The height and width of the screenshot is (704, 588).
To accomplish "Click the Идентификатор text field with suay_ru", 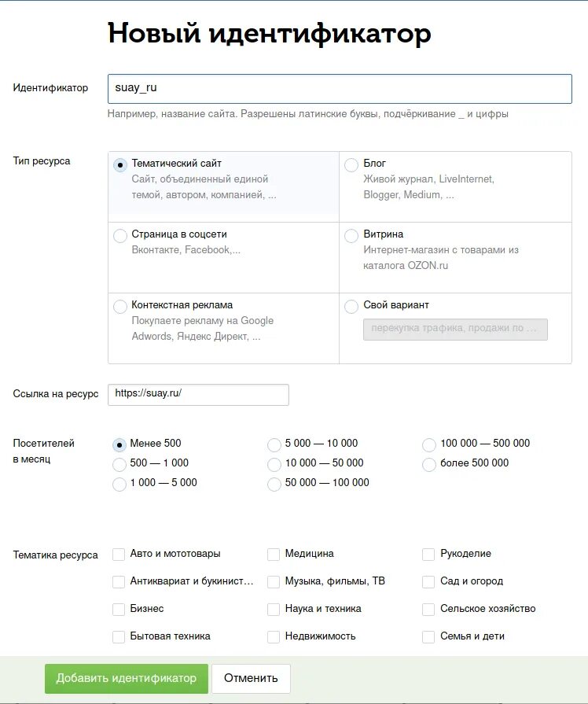I will click(x=340, y=89).
